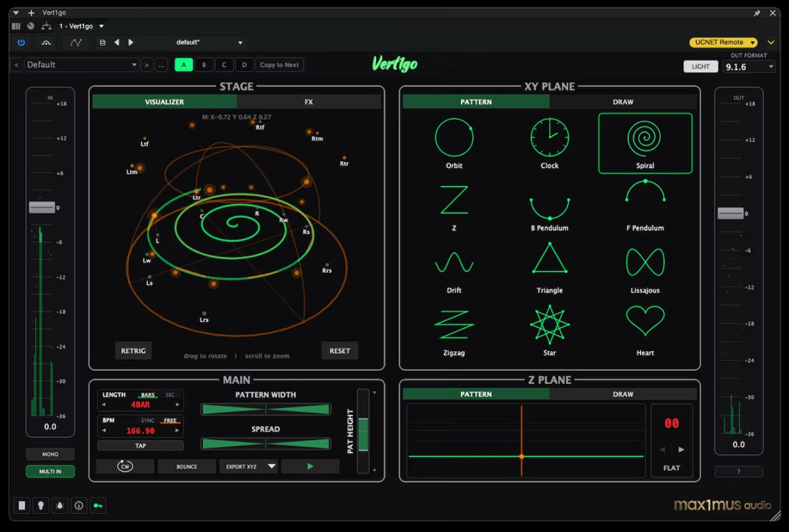Increase length with right stepper arrow
The width and height of the screenshot is (789, 532).
click(178, 405)
